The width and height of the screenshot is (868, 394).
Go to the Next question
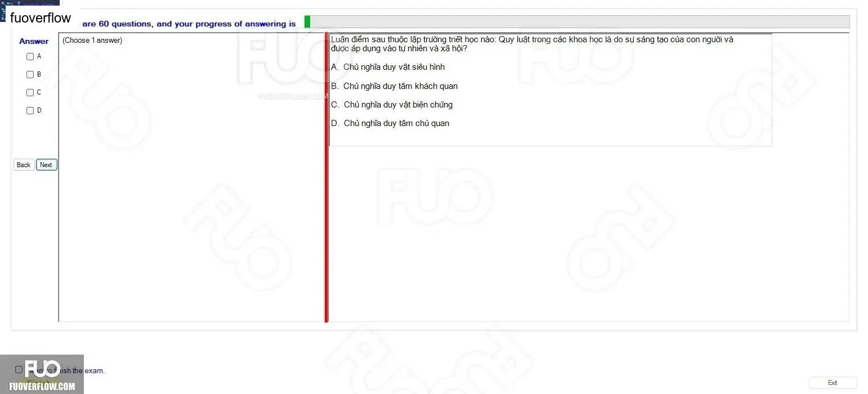pos(46,165)
